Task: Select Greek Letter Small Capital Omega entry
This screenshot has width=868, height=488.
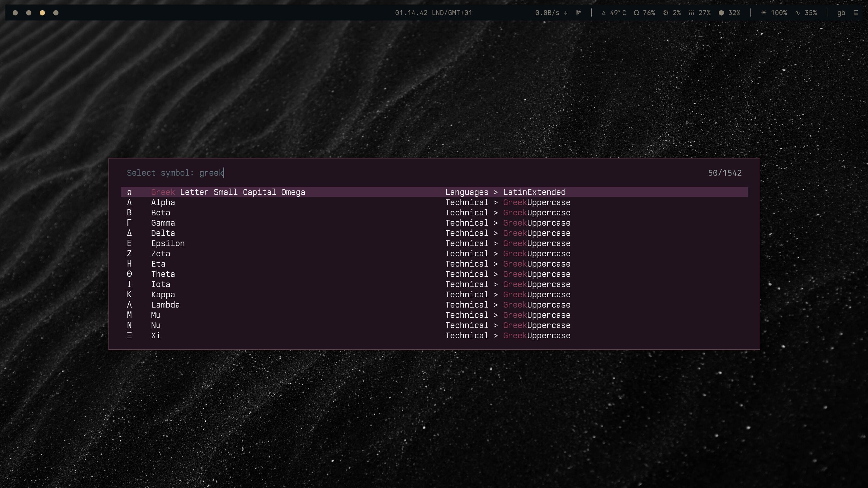Action: tap(228, 192)
